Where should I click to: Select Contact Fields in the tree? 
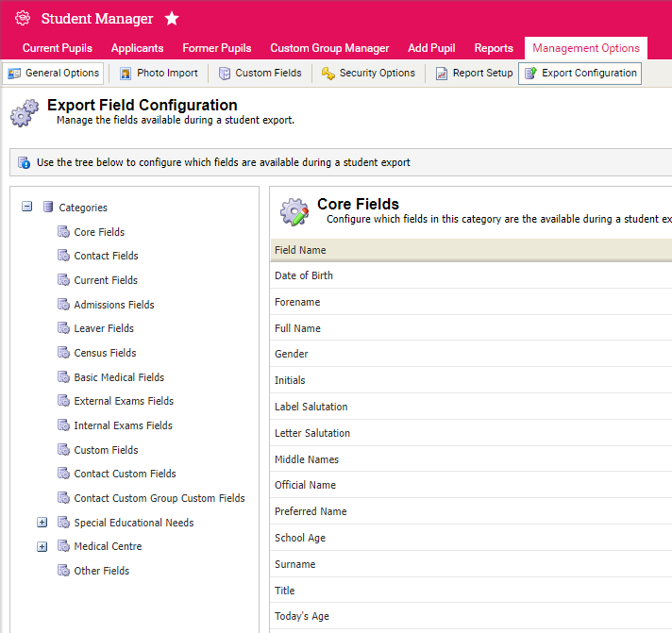click(106, 256)
